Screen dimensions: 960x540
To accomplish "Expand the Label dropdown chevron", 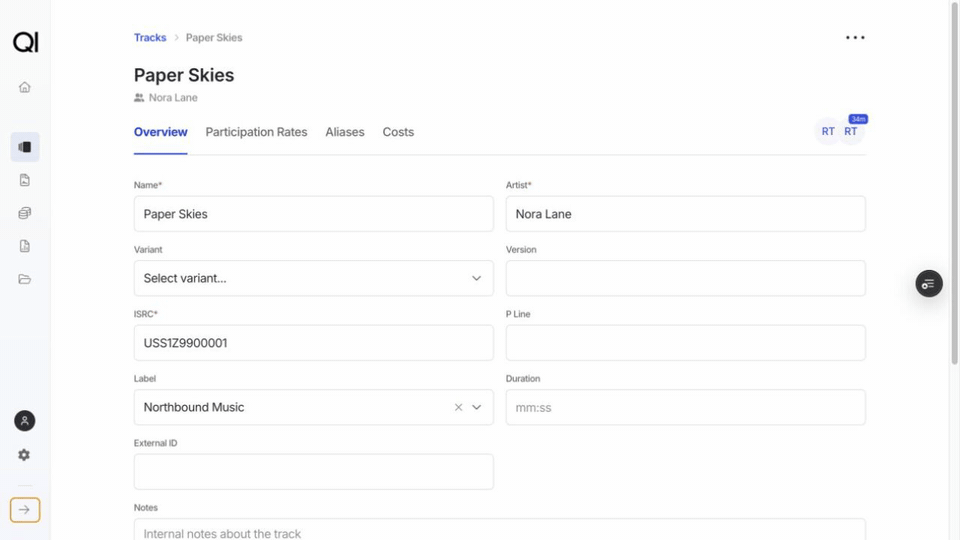I will (476, 407).
